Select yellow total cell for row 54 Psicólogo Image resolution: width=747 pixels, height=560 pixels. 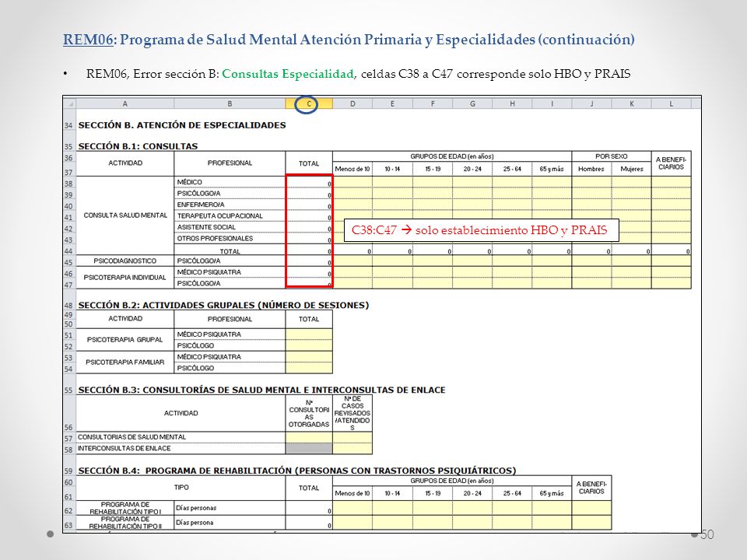coord(309,368)
